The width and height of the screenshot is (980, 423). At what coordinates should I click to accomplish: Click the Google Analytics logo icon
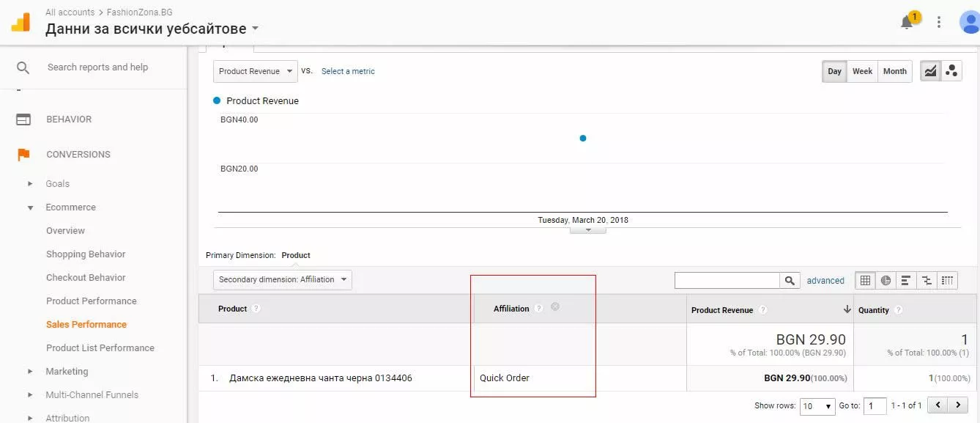(21, 21)
